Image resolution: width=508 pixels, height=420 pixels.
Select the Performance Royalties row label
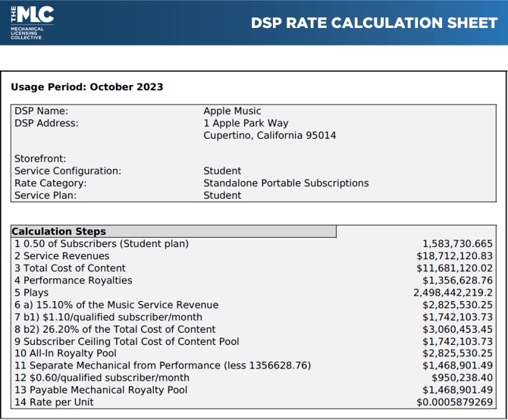pyautogui.click(x=73, y=281)
